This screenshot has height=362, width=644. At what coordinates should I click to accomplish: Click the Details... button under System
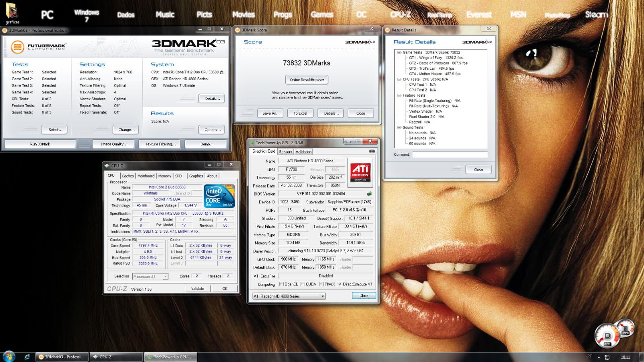[x=212, y=99]
